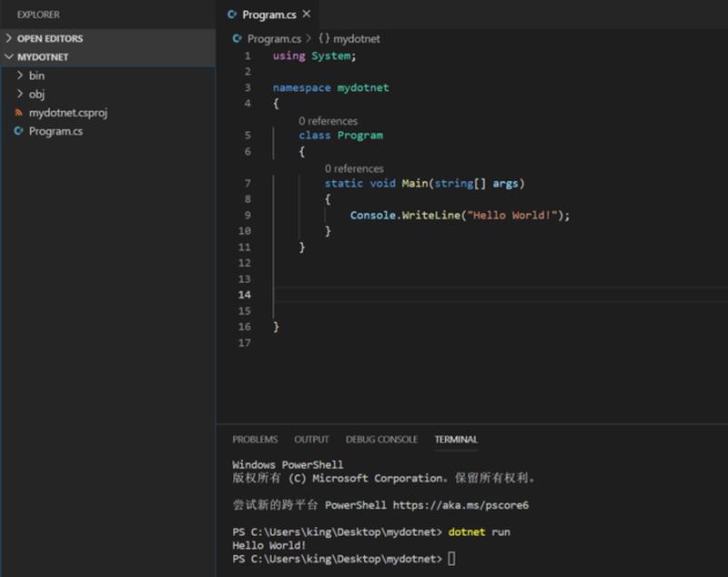Click the "Hello World!" string literal
This screenshot has height=577, width=728.
point(512,216)
